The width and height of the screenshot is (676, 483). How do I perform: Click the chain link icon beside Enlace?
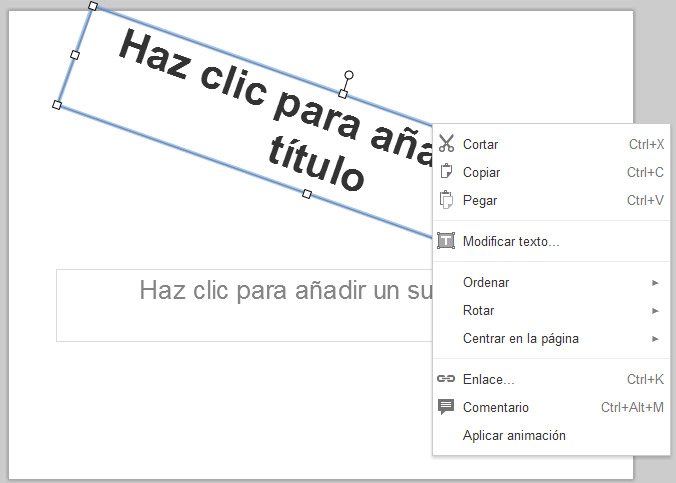(x=446, y=379)
